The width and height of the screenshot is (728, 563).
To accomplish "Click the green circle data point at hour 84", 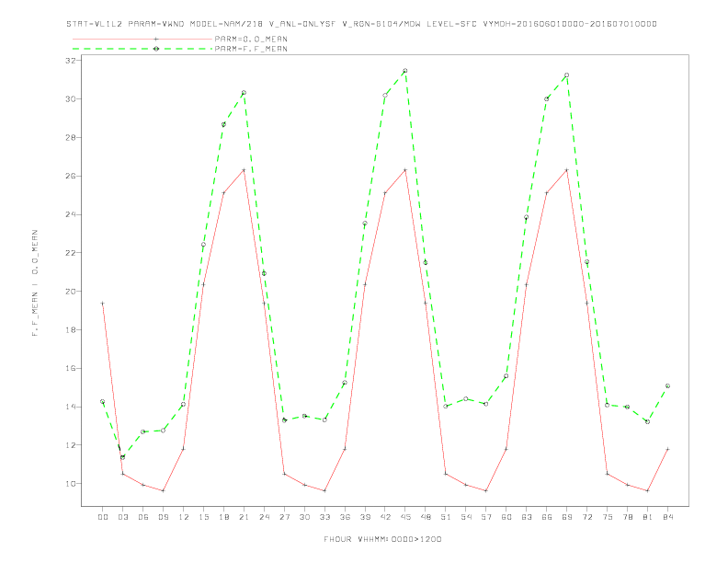I will [667, 386].
